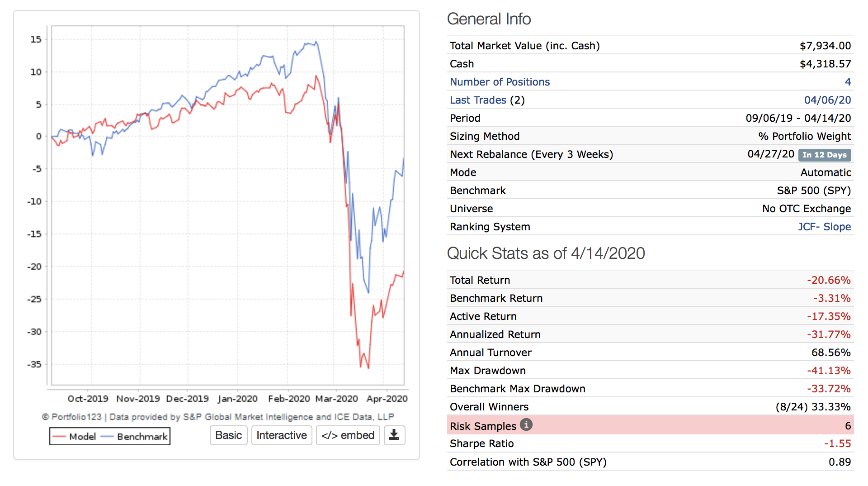Click the Portfolio123 copyright notice
The height and width of the screenshot is (486, 868).
tap(218, 417)
